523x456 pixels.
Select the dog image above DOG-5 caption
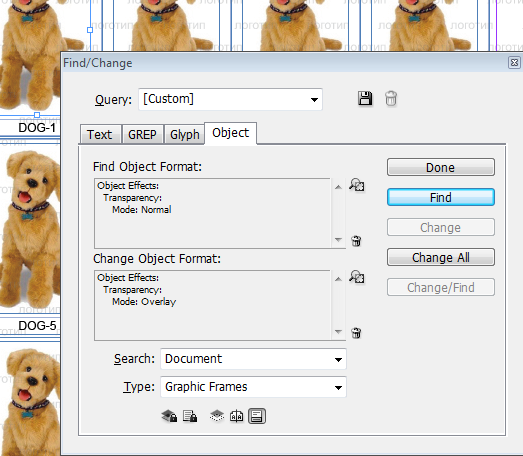[x=30, y=229]
